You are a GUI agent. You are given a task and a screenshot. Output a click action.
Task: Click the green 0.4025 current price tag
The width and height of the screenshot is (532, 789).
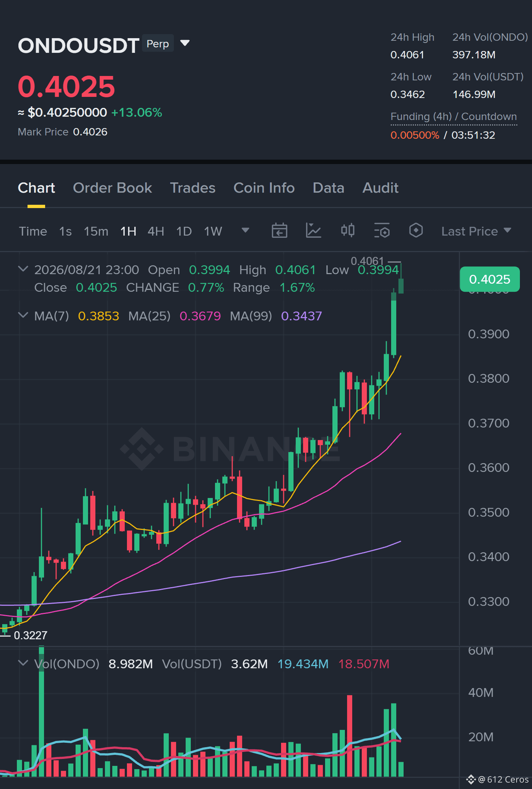(489, 279)
